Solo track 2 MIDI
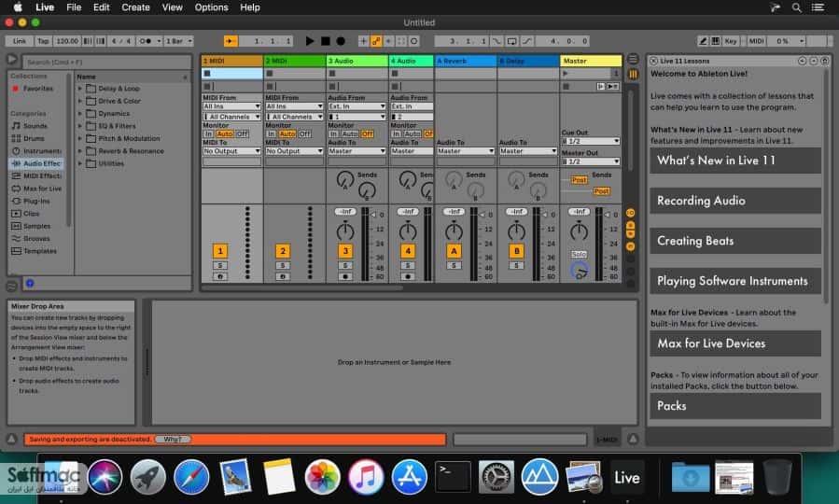This screenshot has width=839, height=504. 283,265
